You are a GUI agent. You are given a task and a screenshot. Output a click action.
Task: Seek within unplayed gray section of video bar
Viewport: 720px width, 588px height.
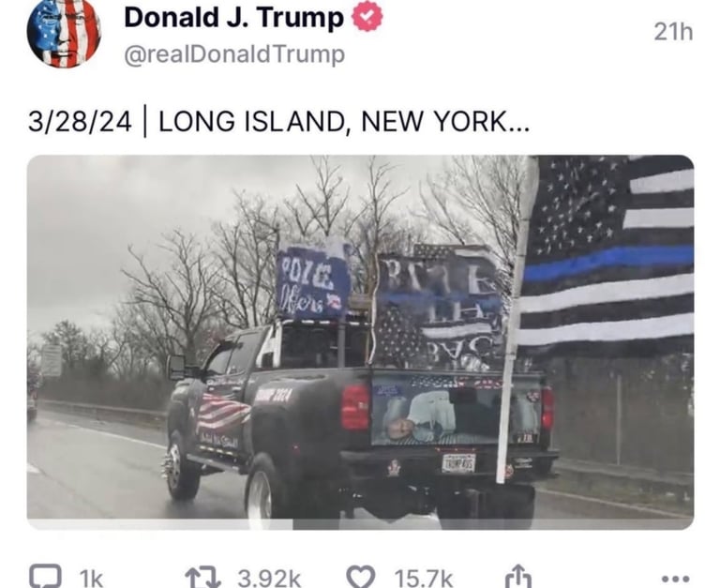(493, 524)
